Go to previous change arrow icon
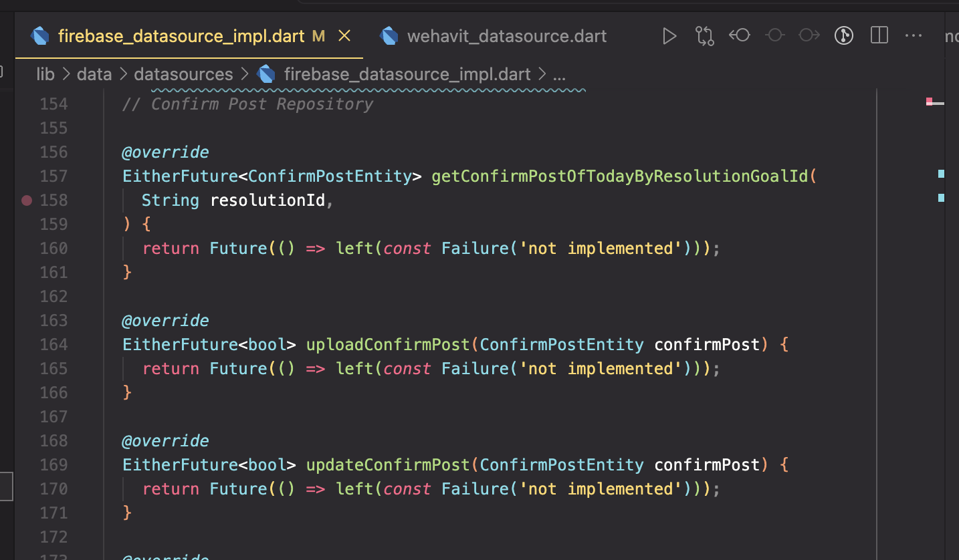This screenshot has width=959, height=560. 740,35
